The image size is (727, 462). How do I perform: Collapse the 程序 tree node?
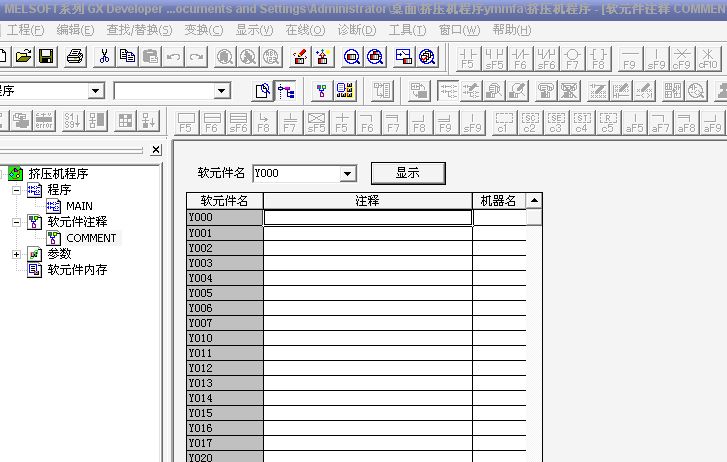16,189
